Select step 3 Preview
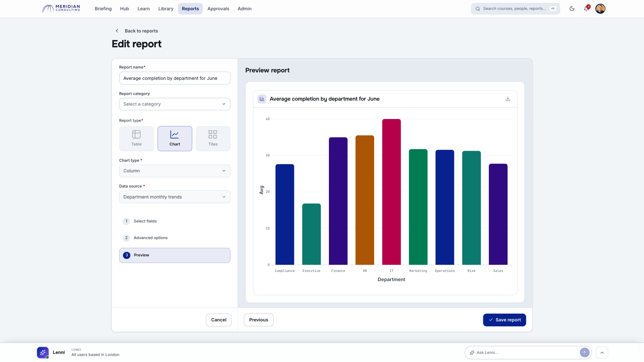Screen dimensions: 644x362 pyautogui.click(x=175, y=255)
